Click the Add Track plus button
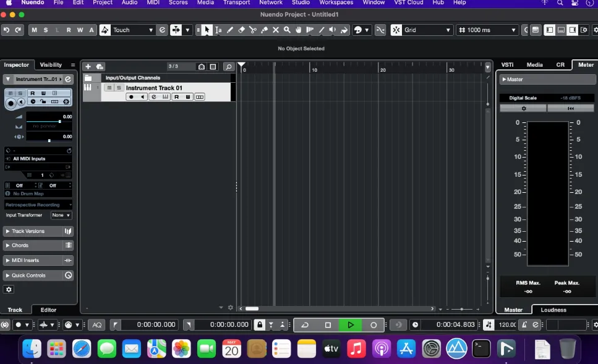The width and height of the screenshot is (598, 364). (88, 66)
